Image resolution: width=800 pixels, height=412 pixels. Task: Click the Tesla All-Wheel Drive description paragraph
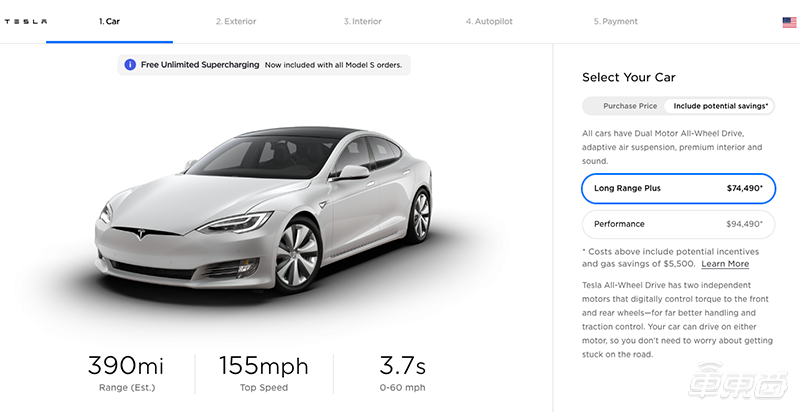(x=678, y=320)
